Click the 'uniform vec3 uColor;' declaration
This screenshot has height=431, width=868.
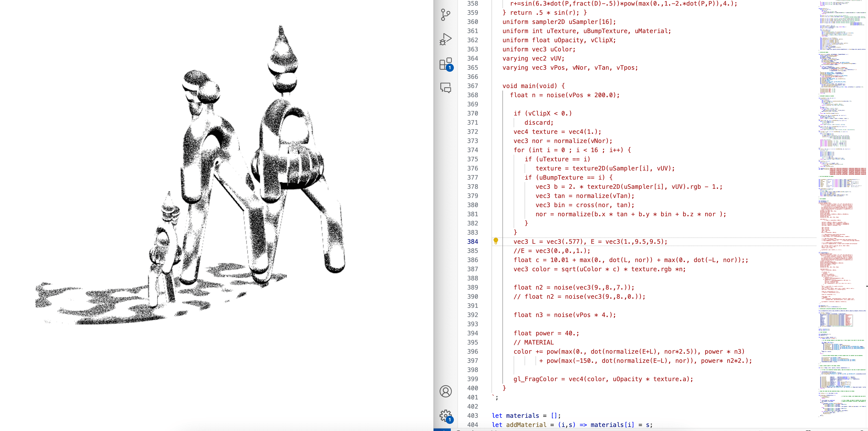pos(539,49)
